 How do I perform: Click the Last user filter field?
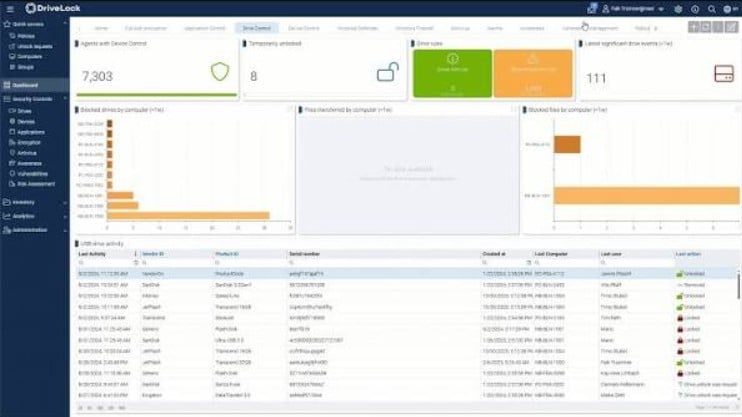pyautogui.click(x=637, y=263)
